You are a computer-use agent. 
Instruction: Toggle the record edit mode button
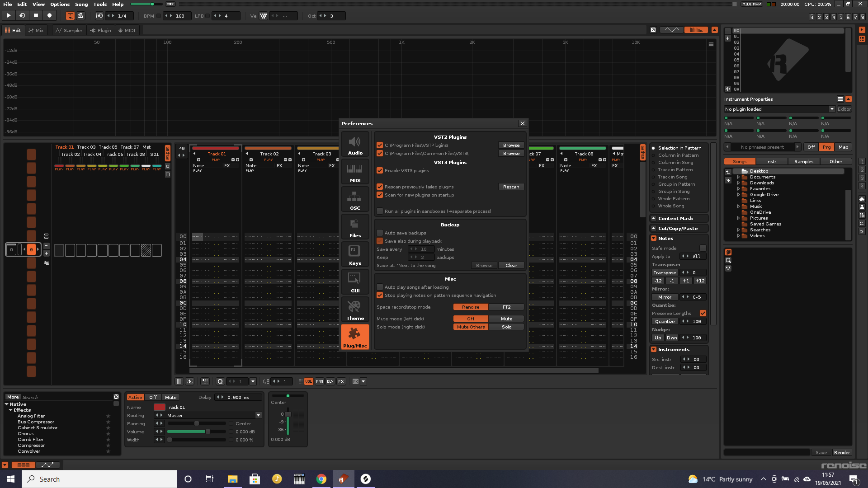click(49, 15)
